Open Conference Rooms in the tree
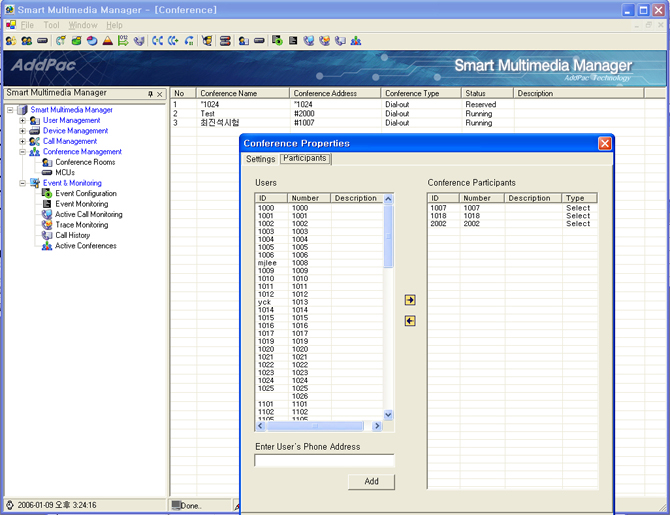Image resolution: width=670 pixels, height=515 pixels. (x=84, y=162)
